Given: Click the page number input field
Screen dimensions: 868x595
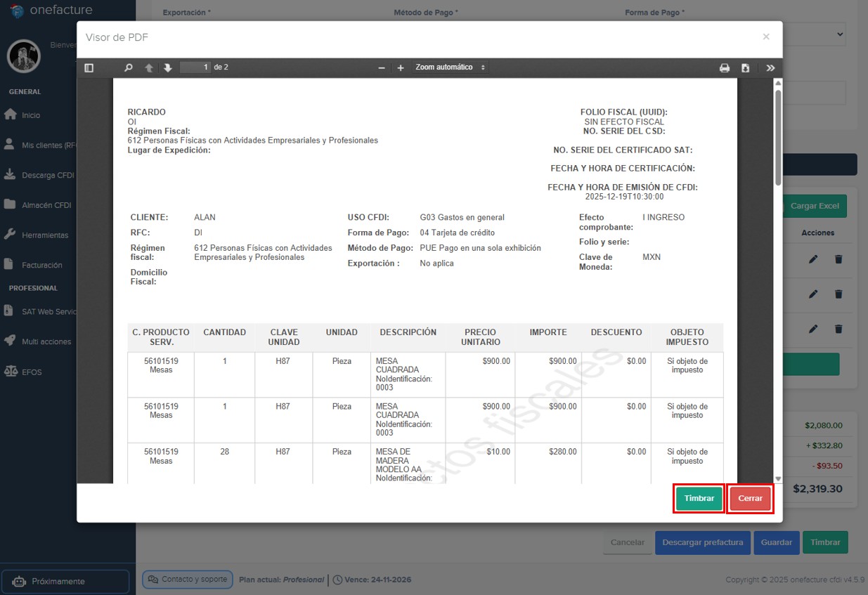Looking at the screenshot, I should pos(195,67).
